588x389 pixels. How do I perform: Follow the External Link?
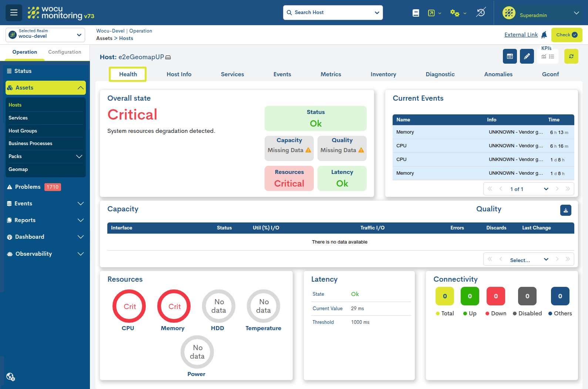tap(521, 35)
